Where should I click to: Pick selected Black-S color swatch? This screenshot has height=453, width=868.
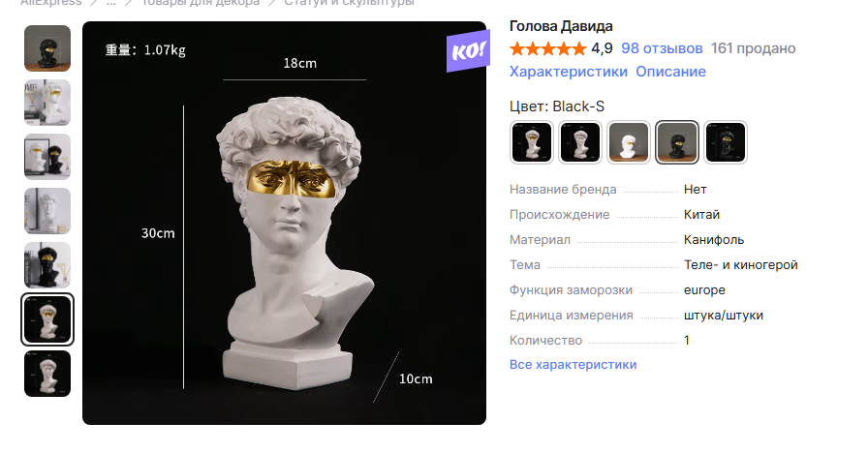click(676, 142)
